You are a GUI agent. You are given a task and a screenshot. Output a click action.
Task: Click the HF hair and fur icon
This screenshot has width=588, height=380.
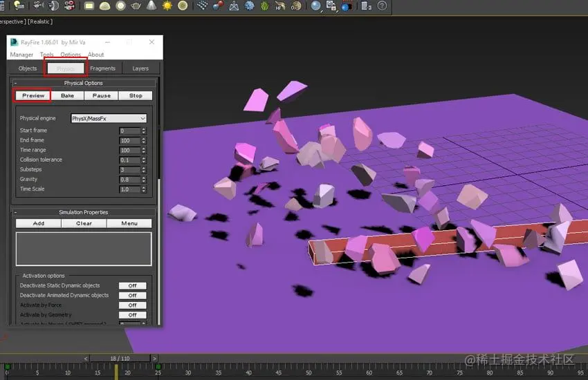click(x=280, y=6)
